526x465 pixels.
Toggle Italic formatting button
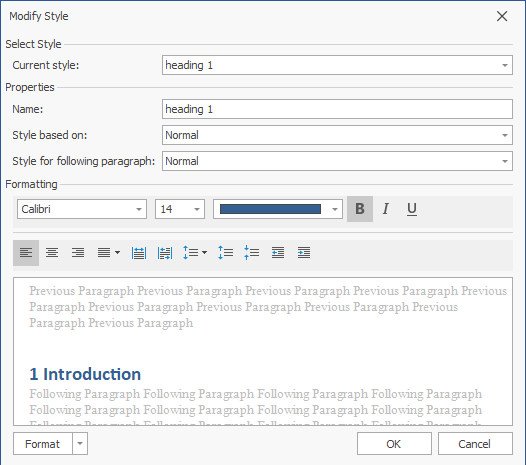[x=386, y=209]
